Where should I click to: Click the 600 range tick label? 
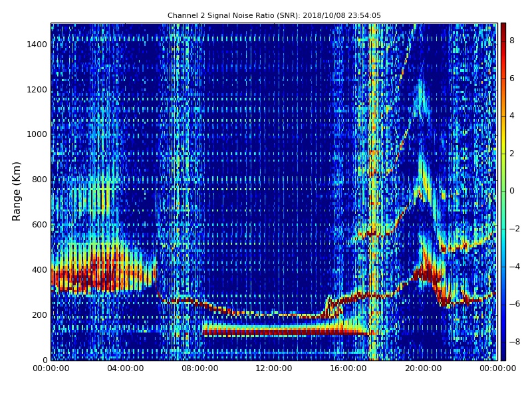(x=39, y=225)
